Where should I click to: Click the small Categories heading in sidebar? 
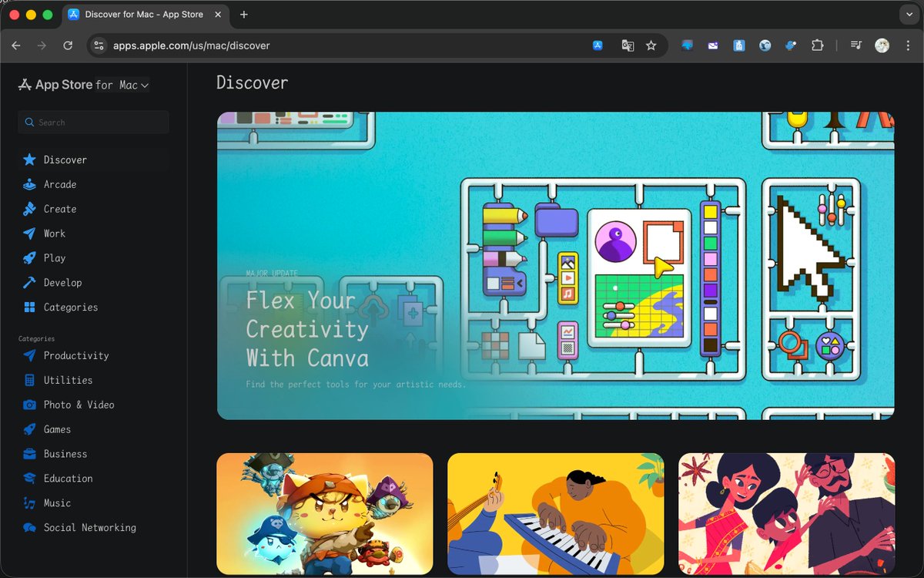click(36, 338)
